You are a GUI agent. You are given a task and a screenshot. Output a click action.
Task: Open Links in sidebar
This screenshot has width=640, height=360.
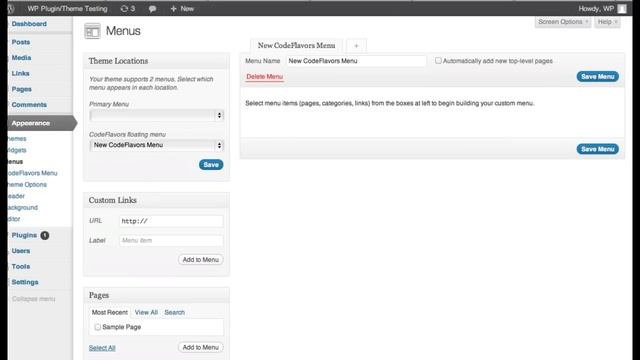tap(20, 73)
